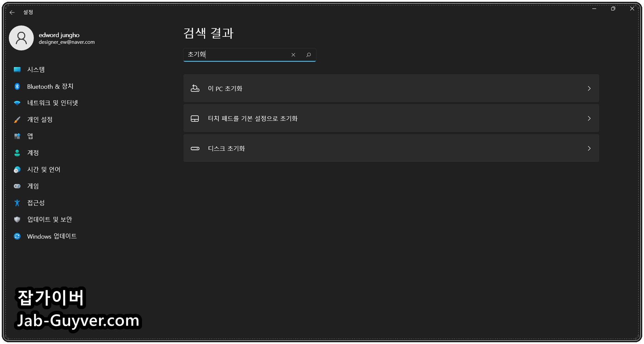Expand the 디스크 초기화 chevron
644x344 pixels.
(x=589, y=148)
